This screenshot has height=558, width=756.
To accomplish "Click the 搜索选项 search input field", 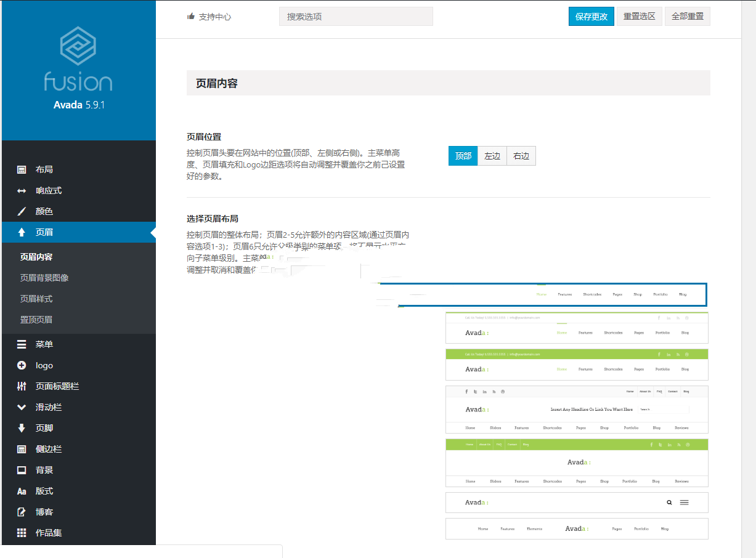I will [x=356, y=17].
